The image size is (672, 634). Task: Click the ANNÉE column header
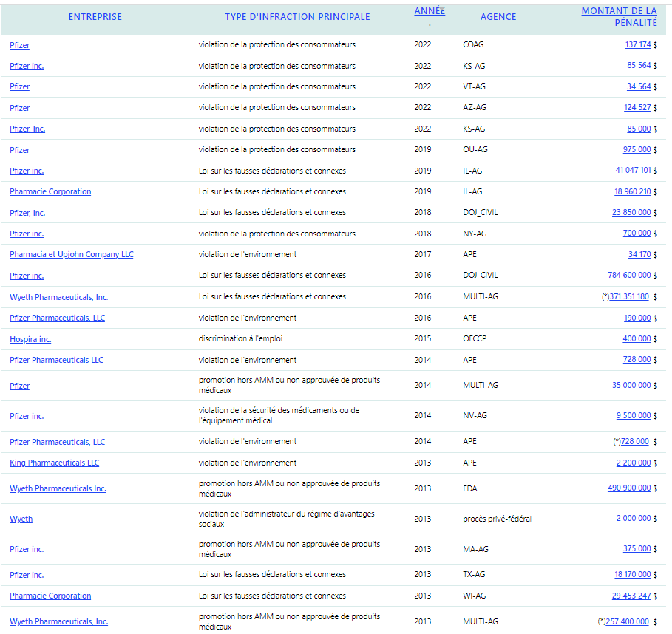pyautogui.click(x=430, y=11)
